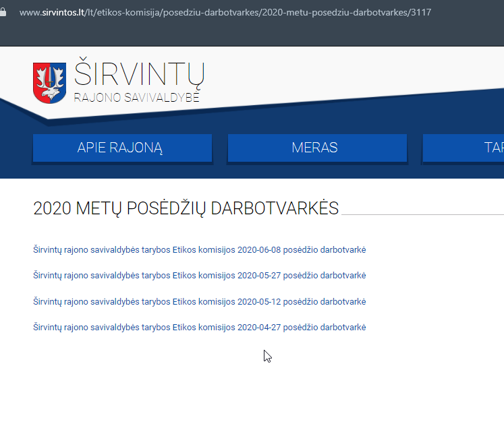504x430 pixels.
Task: Click the Širvintų coat of arms emblem
Action: [49, 83]
